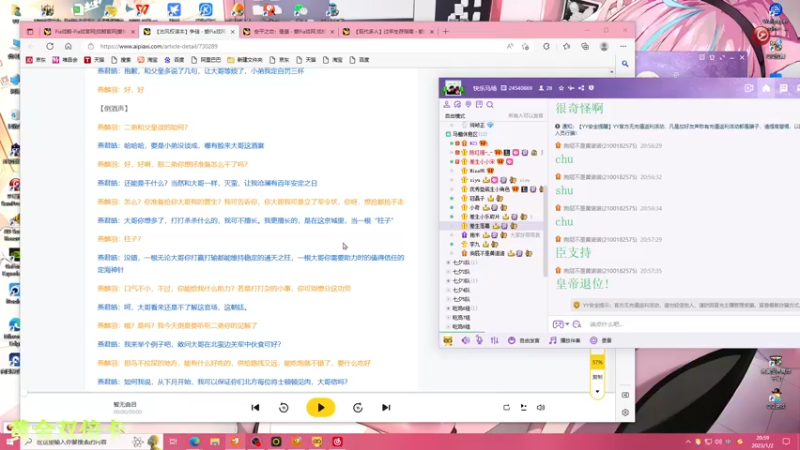Open the YY bulletin board icon

pyautogui.click(x=479, y=105)
